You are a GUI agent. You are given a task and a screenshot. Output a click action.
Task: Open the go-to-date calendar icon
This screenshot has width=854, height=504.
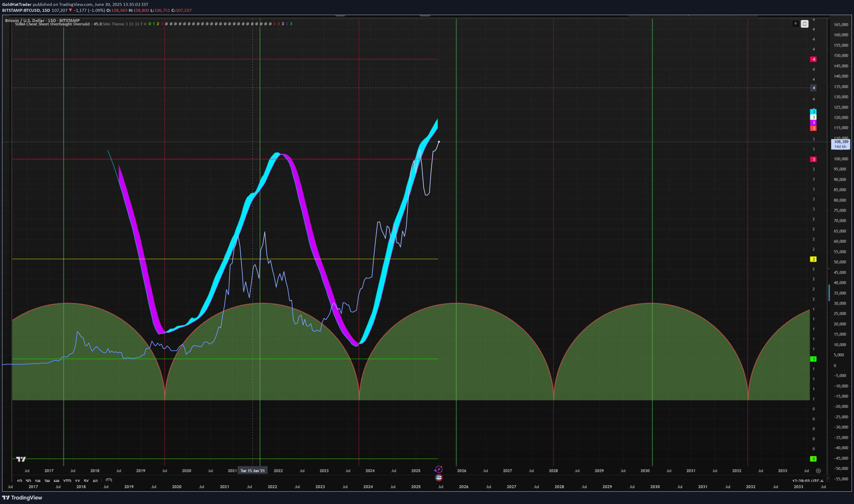(109, 480)
